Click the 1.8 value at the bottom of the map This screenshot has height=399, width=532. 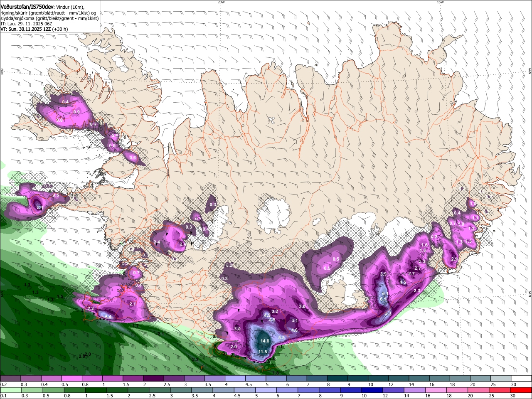tap(276, 373)
